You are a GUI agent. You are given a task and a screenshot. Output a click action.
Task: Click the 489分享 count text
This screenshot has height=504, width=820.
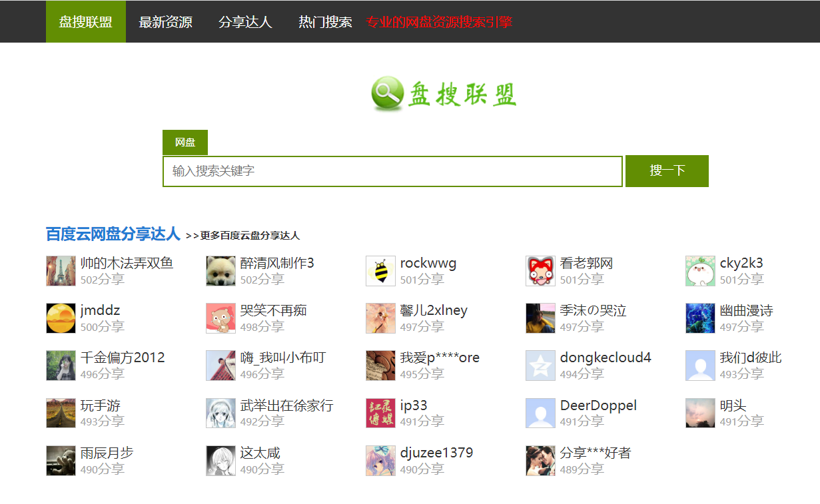point(582,469)
